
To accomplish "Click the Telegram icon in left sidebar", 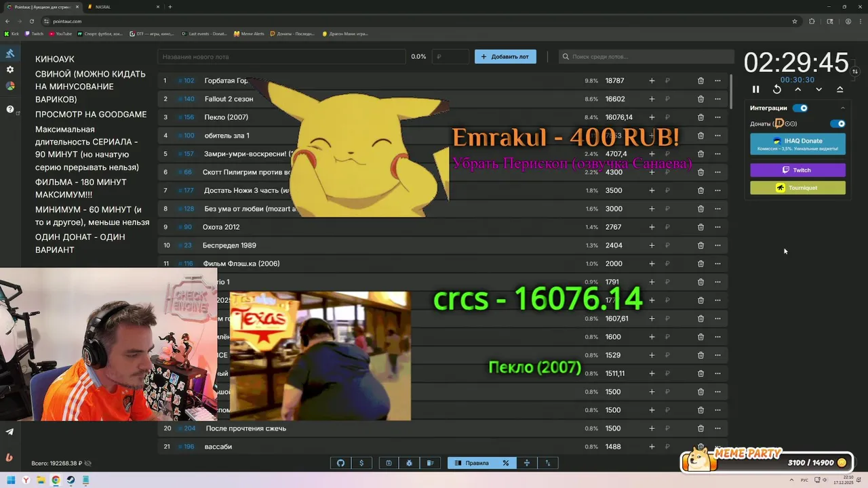I will (9, 431).
